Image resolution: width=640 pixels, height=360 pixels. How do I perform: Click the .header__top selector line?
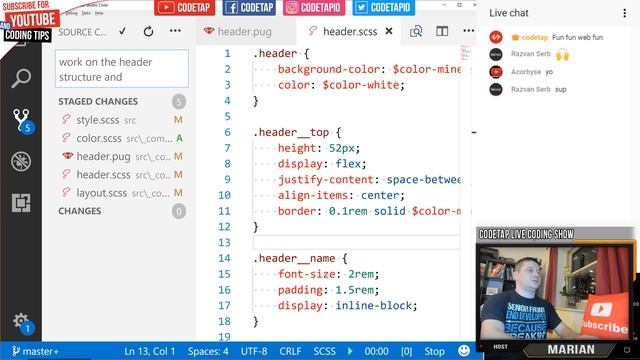(297, 132)
